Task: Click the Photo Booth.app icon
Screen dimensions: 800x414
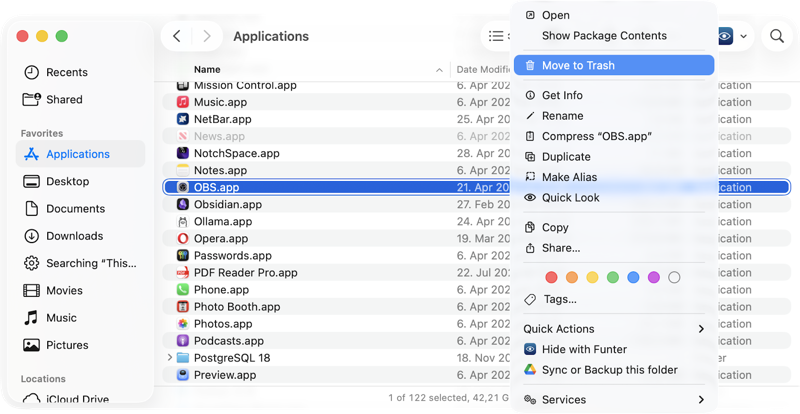Action: tap(183, 307)
